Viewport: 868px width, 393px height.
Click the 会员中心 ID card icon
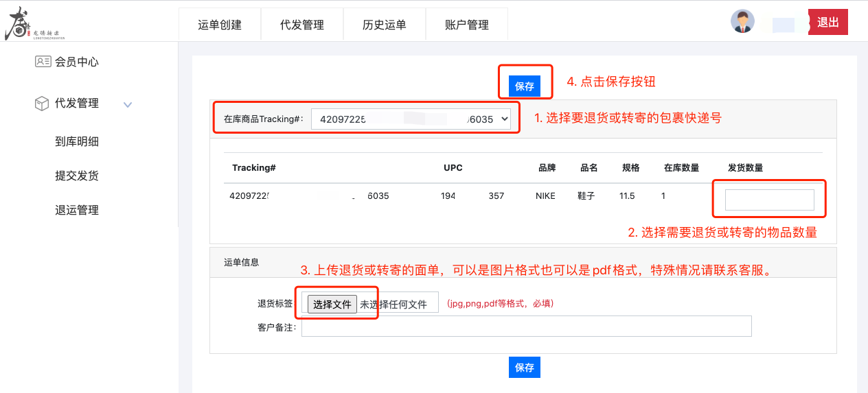(x=43, y=62)
